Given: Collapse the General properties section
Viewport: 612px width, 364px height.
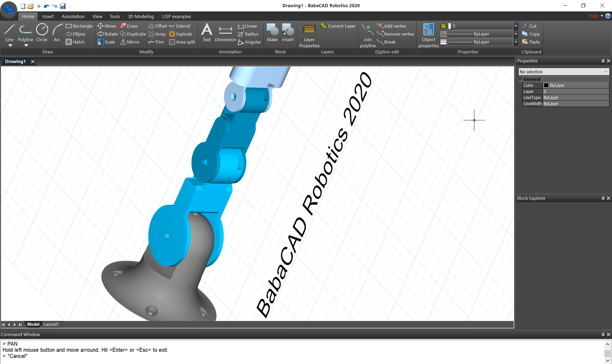Looking at the screenshot, I should coord(520,79).
